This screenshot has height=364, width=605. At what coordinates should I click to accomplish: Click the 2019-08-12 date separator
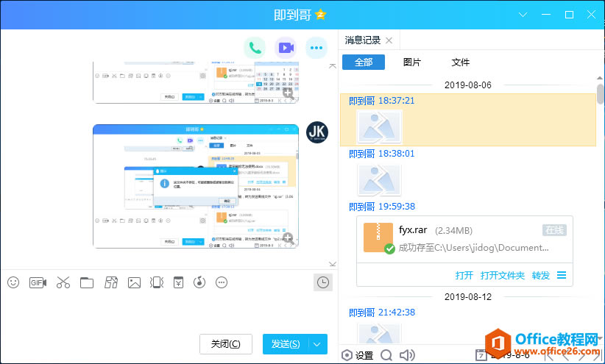coord(468,297)
